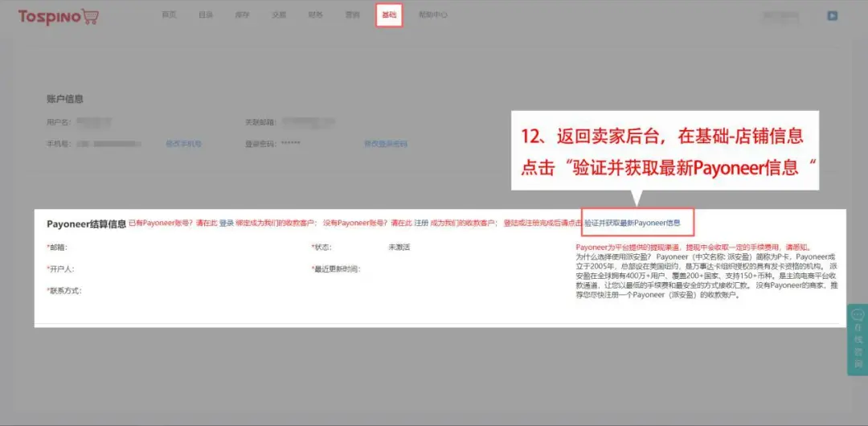Open the 营销 navigation tab
868x426 pixels.
tap(353, 15)
